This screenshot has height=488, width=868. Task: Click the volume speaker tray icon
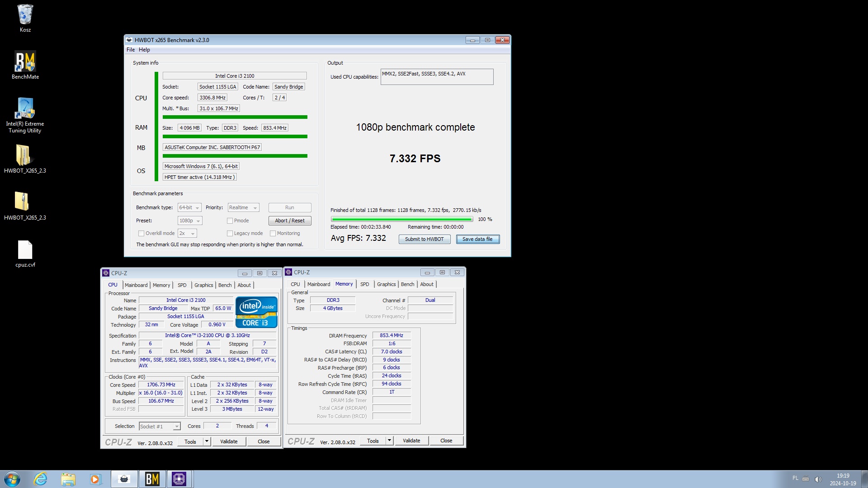click(818, 479)
